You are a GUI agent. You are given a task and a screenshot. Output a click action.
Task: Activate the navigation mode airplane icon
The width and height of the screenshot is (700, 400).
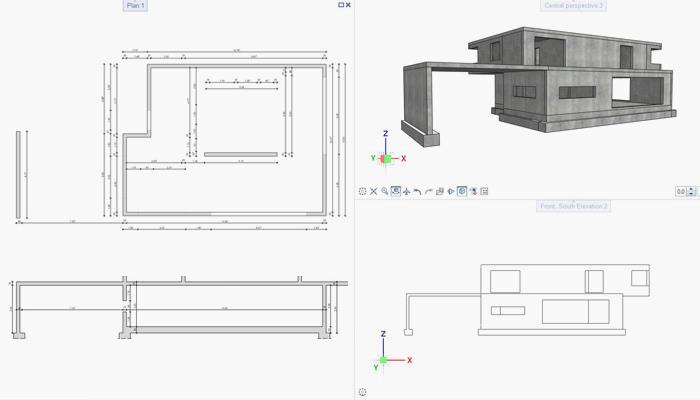click(407, 191)
